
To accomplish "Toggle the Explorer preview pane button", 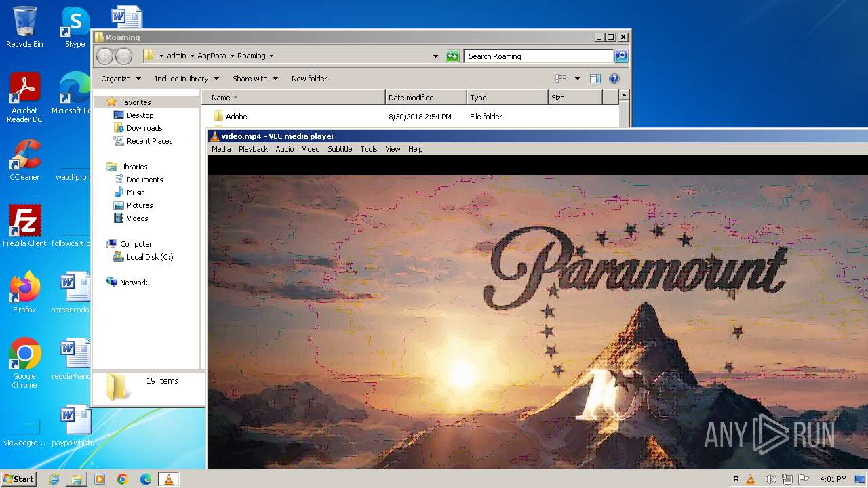I will [595, 79].
